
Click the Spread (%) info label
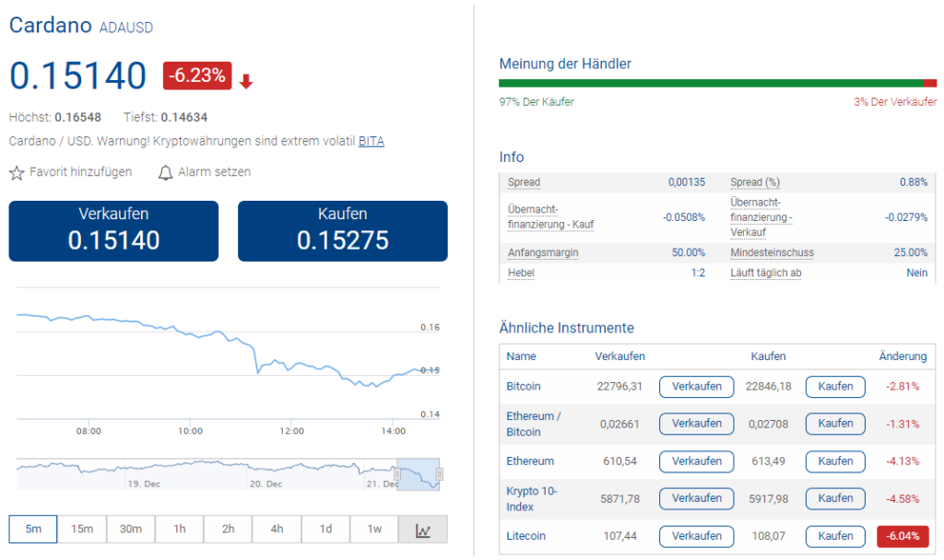coord(755,182)
